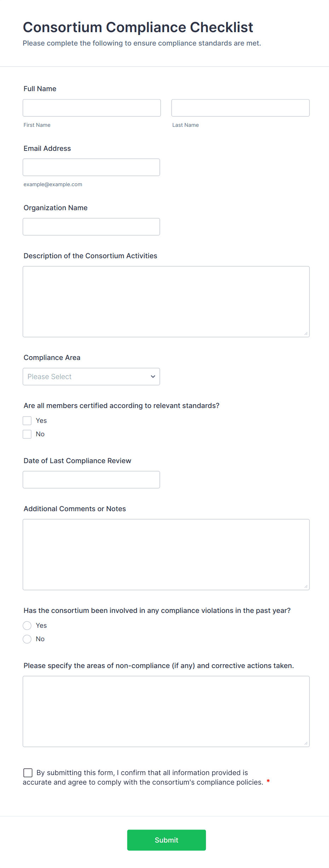329x868 pixels.
Task: Click resize handle of Additional Comments textarea
Action: 306,586
